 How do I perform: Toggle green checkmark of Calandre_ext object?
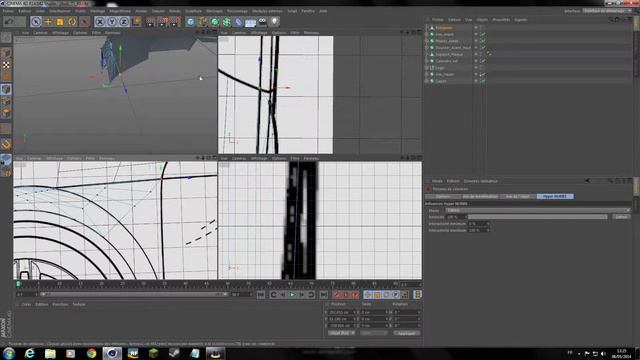(x=483, y=61)
